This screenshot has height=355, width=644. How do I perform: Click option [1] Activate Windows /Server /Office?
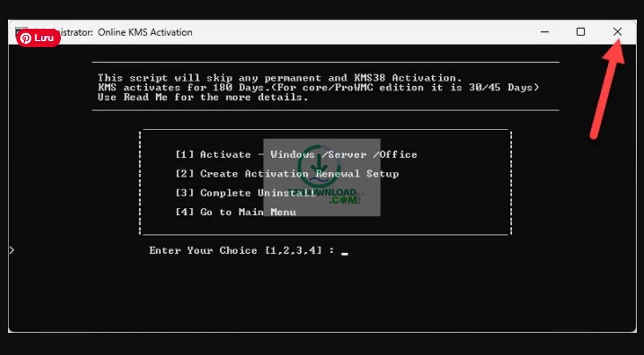coord(296,155)
